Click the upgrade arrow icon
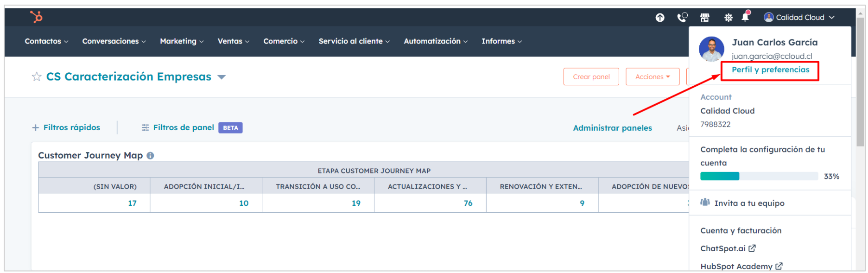Viewport: 868px width, 273px height. pyautogui.click(x=660, y=18)
